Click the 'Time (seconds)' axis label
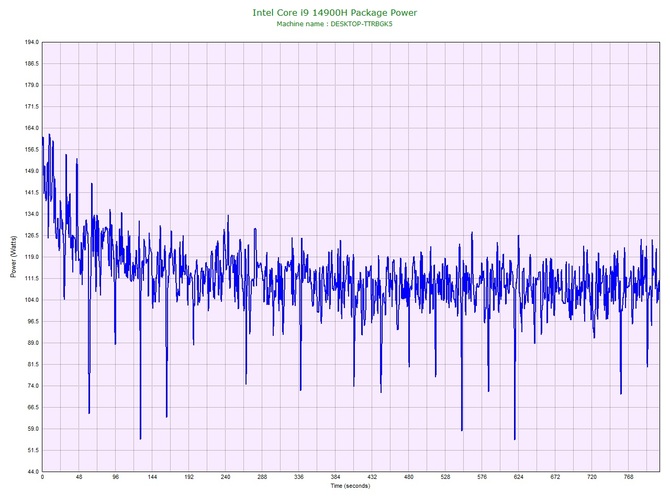The image size is (670, 503). pos(350,486)
